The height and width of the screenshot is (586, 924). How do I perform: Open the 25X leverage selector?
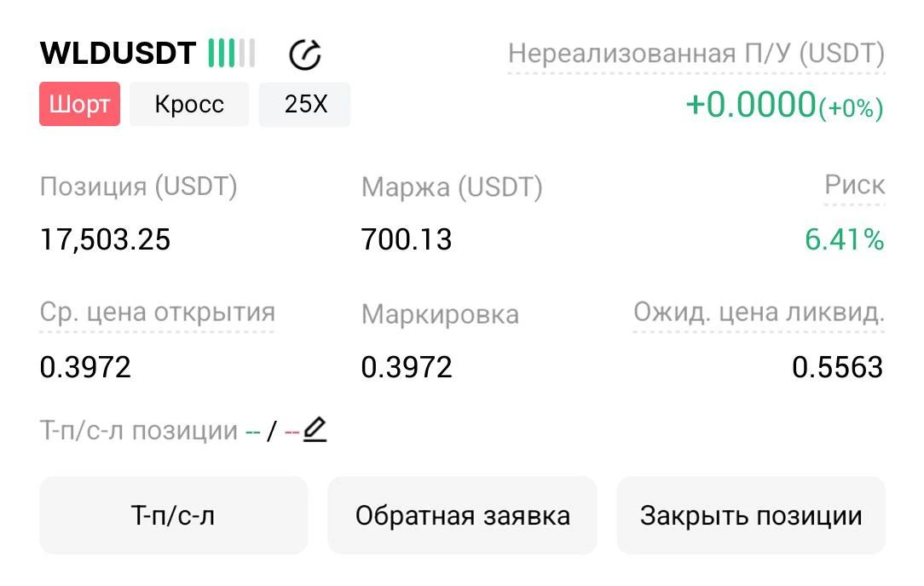[x=304, y=104]
